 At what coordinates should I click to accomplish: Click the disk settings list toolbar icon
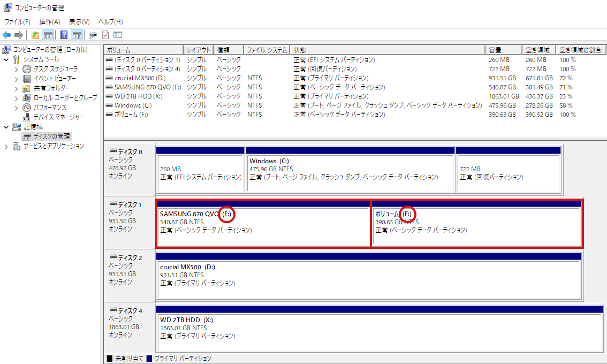[118, 35]
